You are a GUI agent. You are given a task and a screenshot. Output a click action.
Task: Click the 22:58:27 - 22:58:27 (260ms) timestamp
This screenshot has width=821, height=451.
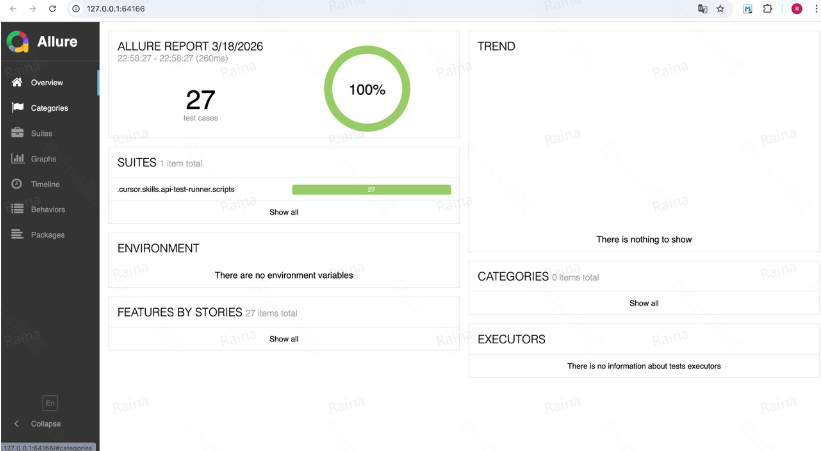pyautogui.click(x=173, y=58)
